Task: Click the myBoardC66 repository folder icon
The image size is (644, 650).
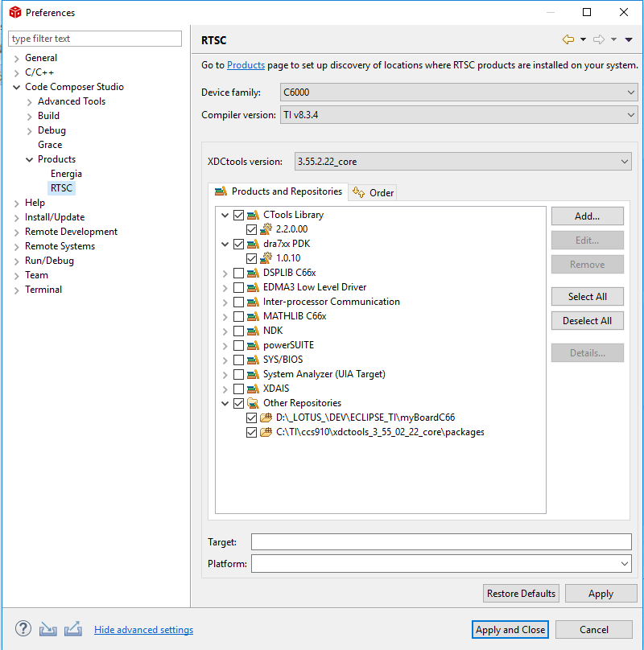Action: 266,418
